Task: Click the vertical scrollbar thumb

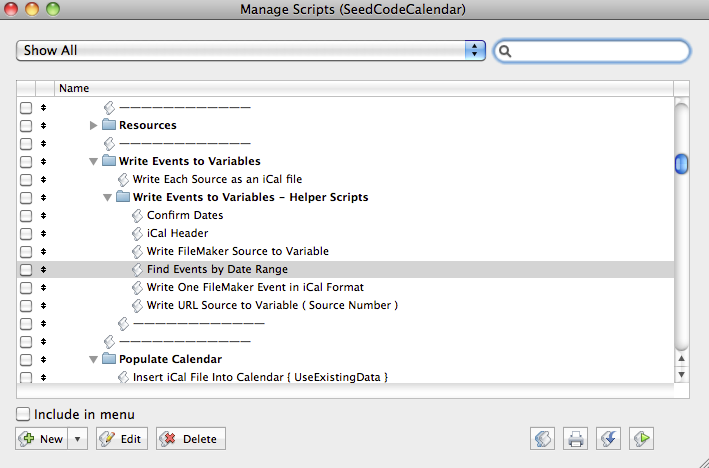Action: tap(681, 163)
